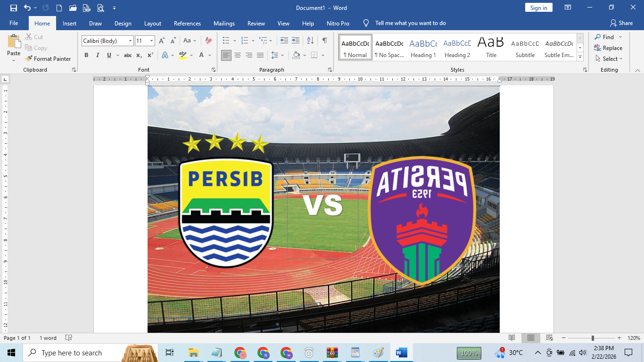Click the Sign in button
The width and height of the screenshot is (644, 362).
coord(538,8)
